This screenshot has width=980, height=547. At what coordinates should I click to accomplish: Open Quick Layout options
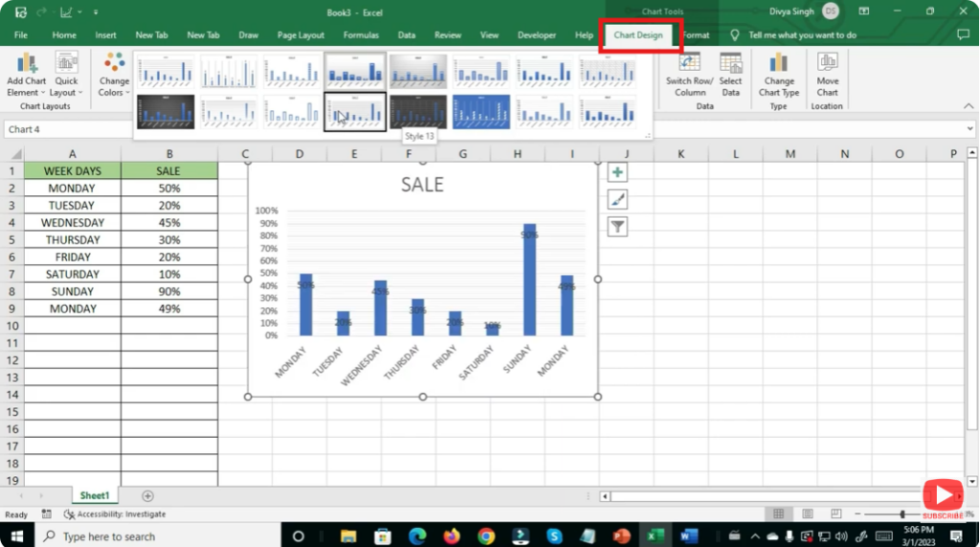pyautogui.click(x=66, y=75)
